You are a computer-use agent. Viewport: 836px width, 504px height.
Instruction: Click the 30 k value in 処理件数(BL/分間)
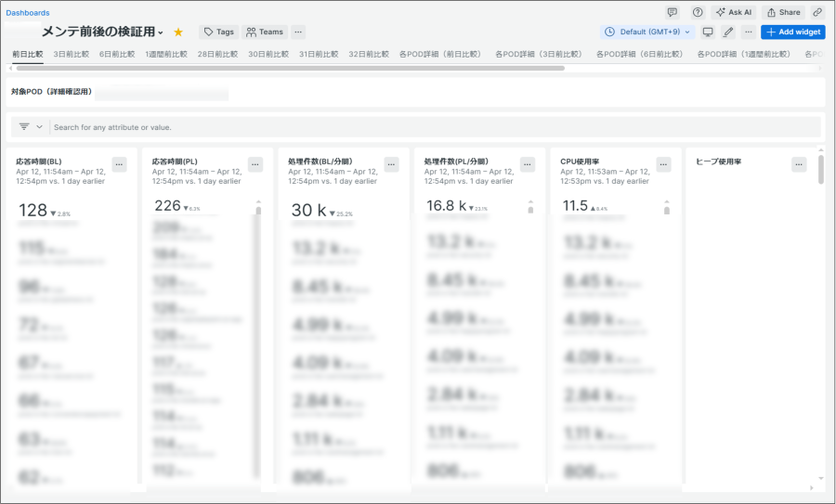[308, 211]
